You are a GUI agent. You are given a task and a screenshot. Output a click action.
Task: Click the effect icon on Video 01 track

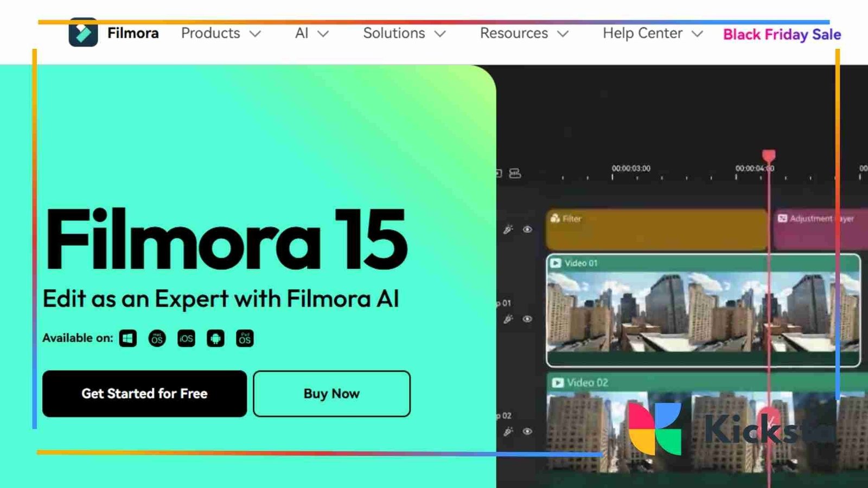click(508, 319)
